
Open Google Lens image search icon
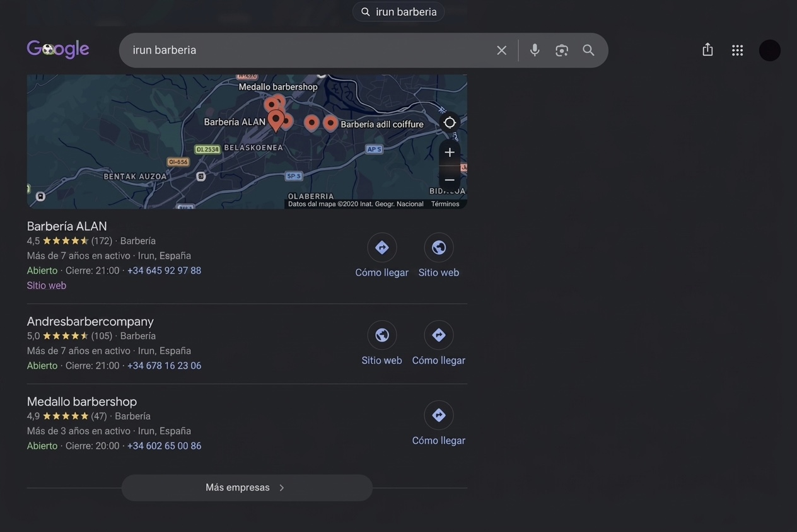pyautogui.click(x=562, y=50)
